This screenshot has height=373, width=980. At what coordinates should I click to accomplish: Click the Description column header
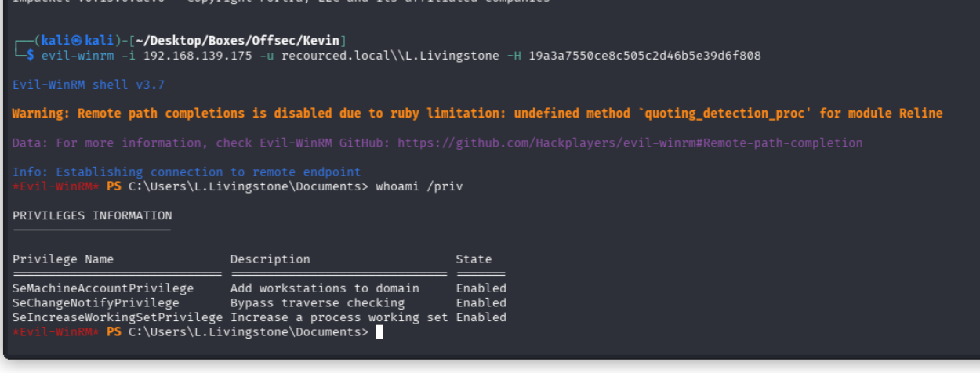click(270, 259)
